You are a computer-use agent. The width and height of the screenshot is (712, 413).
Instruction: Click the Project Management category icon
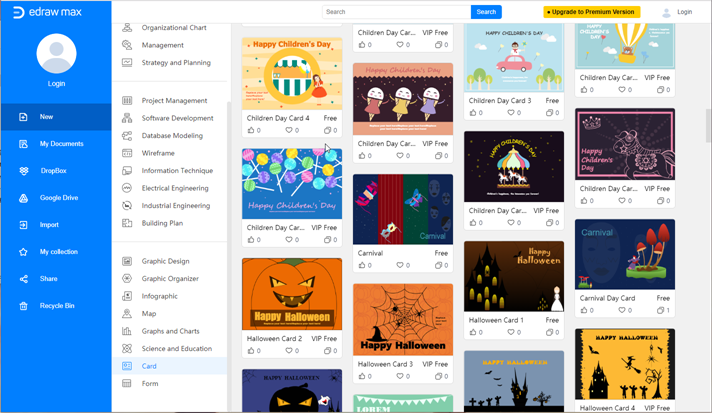[127, 101]
